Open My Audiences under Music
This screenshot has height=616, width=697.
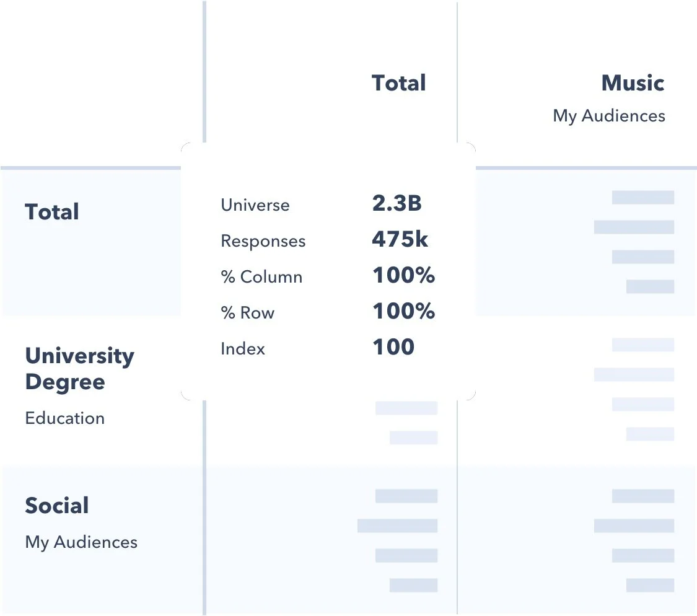pyautogui.click(x=609, y=116)
